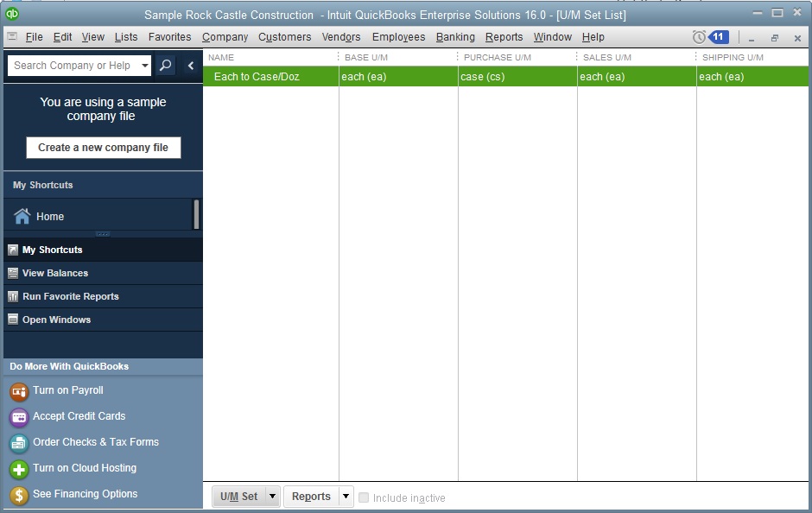Open the reminders clock icon
The image size is (812, 513).
[699, 37]
